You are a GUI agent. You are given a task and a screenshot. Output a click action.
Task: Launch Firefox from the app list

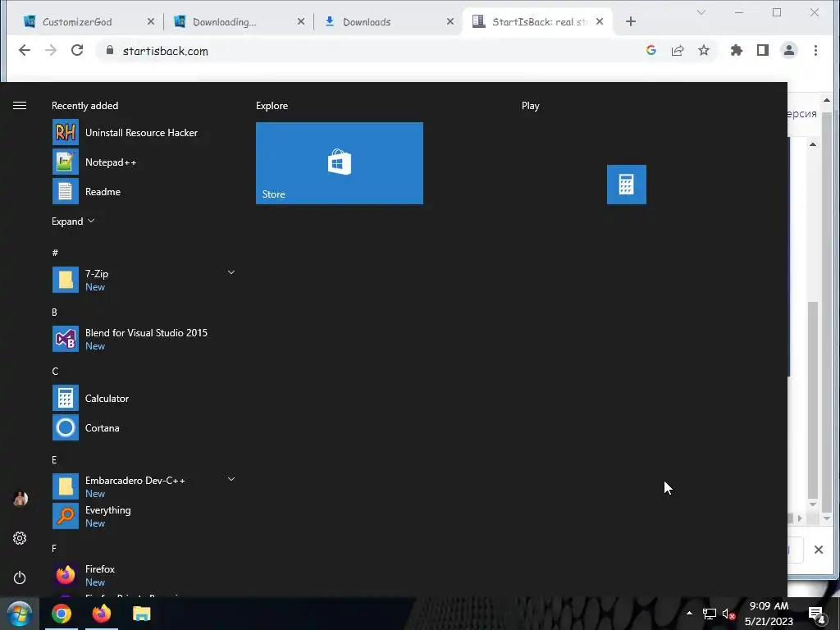click(x=144, y=575)
